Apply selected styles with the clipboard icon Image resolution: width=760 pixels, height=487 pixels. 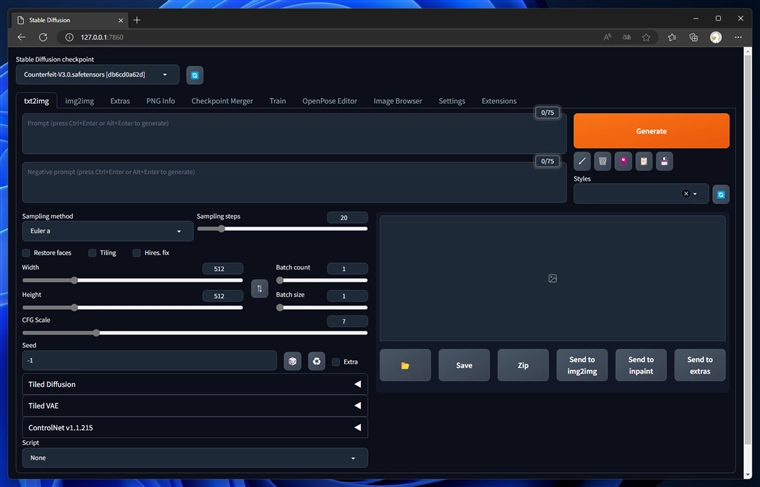point(644,161)
